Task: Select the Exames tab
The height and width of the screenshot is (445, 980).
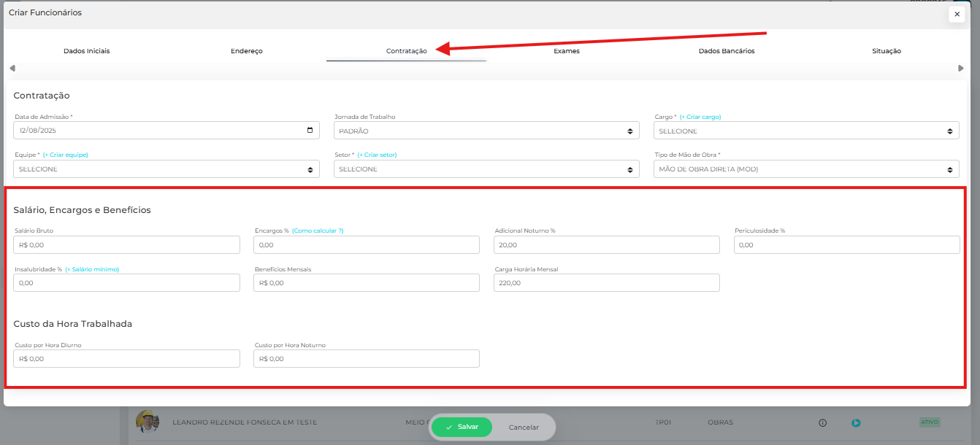Action: click(x=567, y=51)
